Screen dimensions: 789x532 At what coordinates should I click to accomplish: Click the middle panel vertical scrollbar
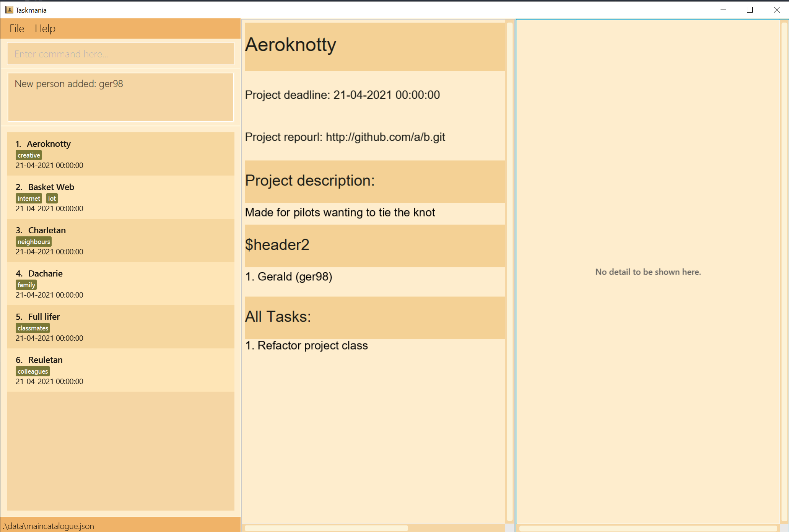tap(509, 272)
